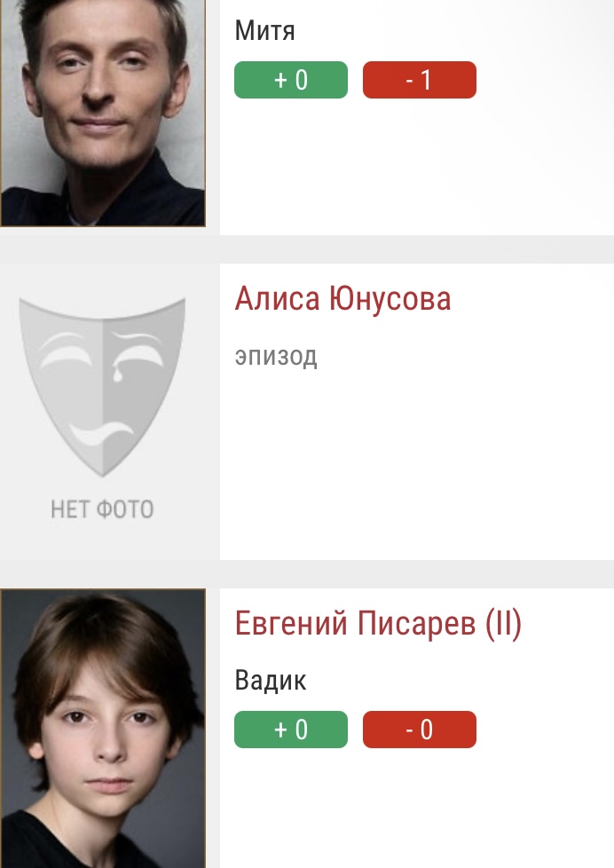The width and height of the screenshot is (614, 868).
Task: Open Алиса Юнусова actor profile link
Action: (342, 299)
